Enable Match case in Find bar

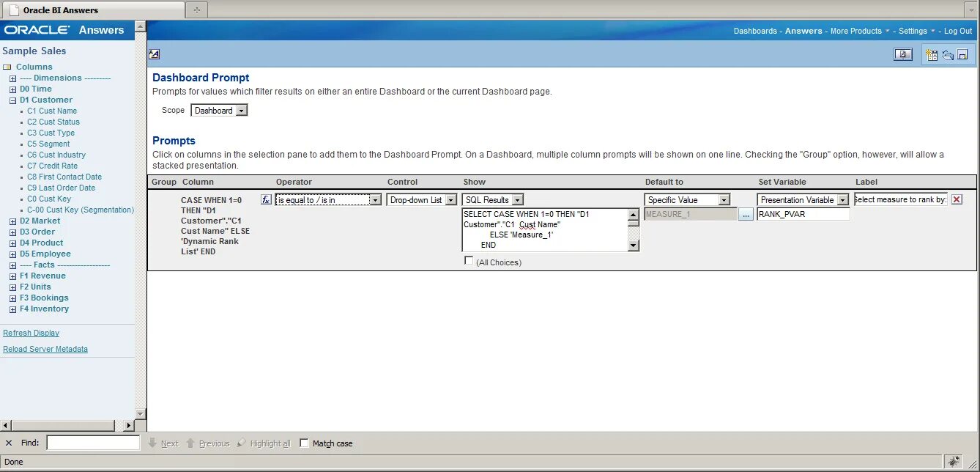(x=304, y=443)
